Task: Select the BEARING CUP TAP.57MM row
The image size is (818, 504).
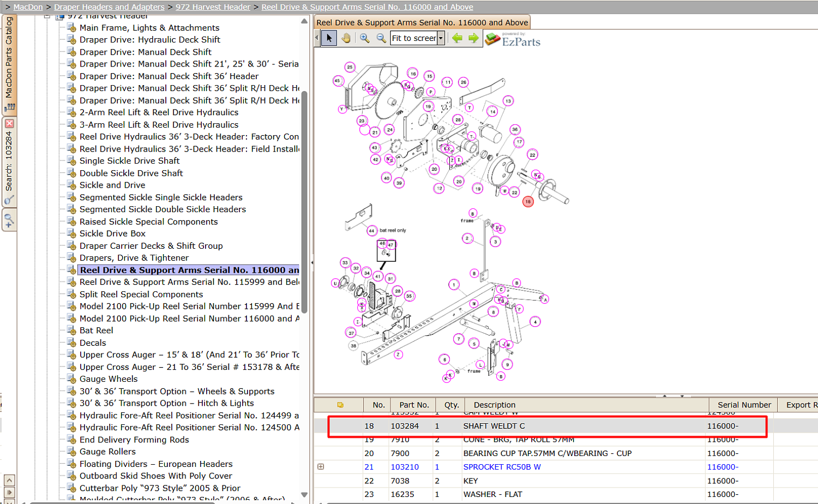Action: coord(566,453)
